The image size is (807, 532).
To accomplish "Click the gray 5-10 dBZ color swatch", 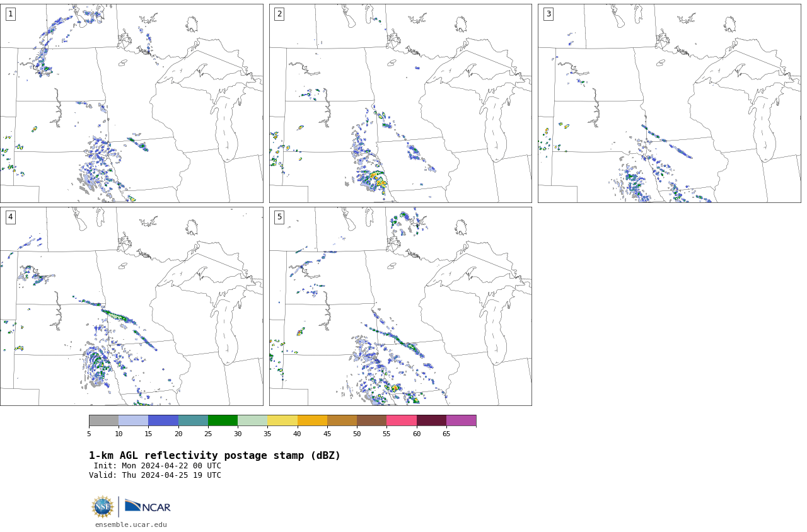I will [x=103, y=420].
